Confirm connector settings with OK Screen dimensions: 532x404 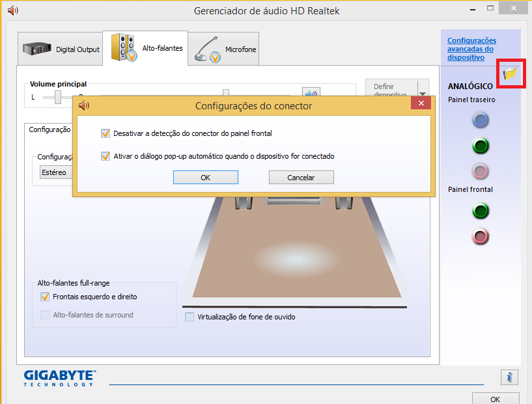[206, 177]
